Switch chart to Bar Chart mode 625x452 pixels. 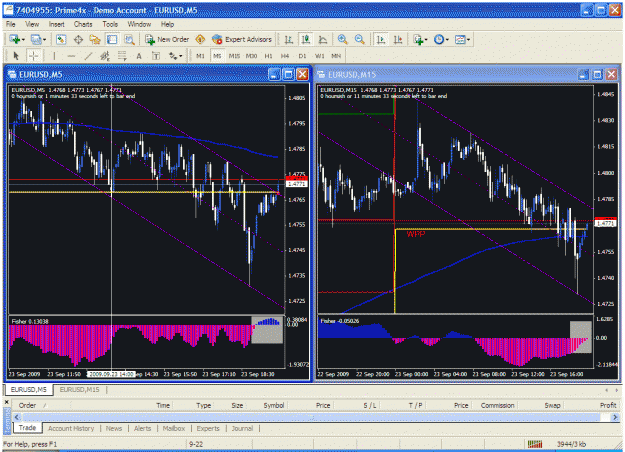(x=289, y=39)
